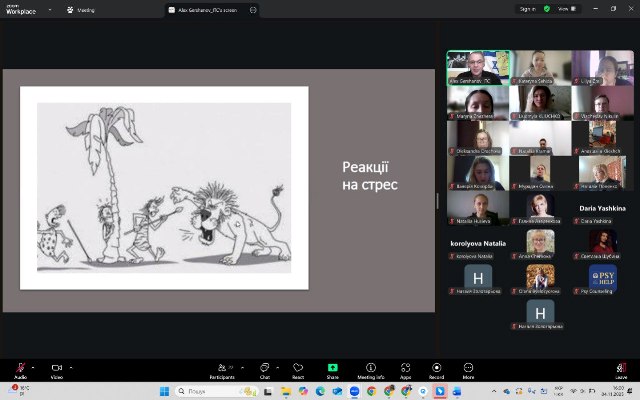
Task: Click the red Leave meeting button
Action: pyautogui.click(x=621, y=369)
